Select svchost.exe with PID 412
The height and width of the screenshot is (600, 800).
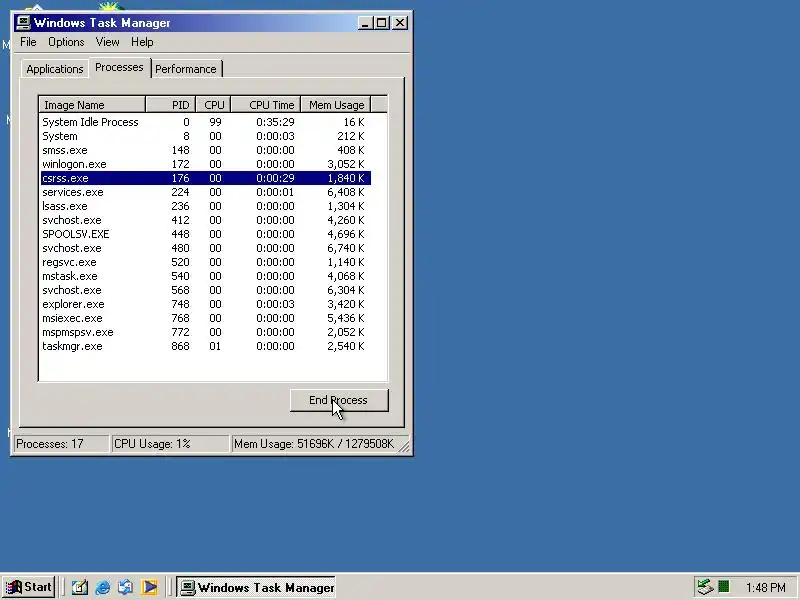click(x=206, y=220)
